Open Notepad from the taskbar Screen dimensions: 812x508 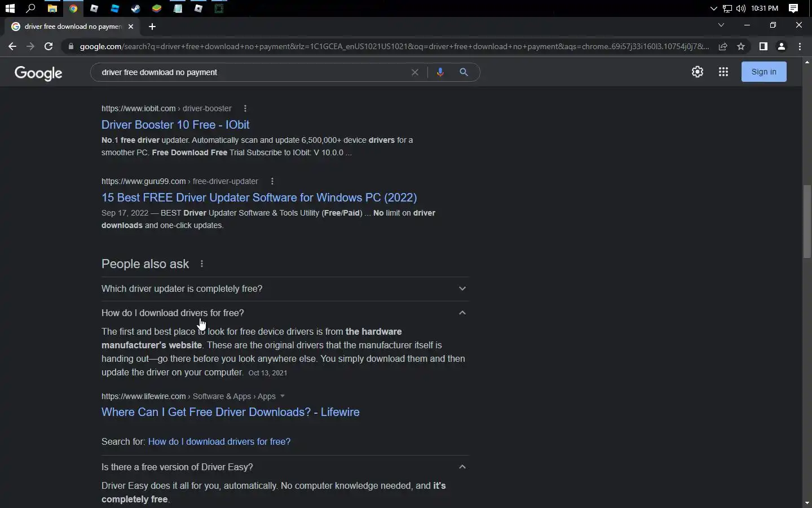[x=178, y=8]
